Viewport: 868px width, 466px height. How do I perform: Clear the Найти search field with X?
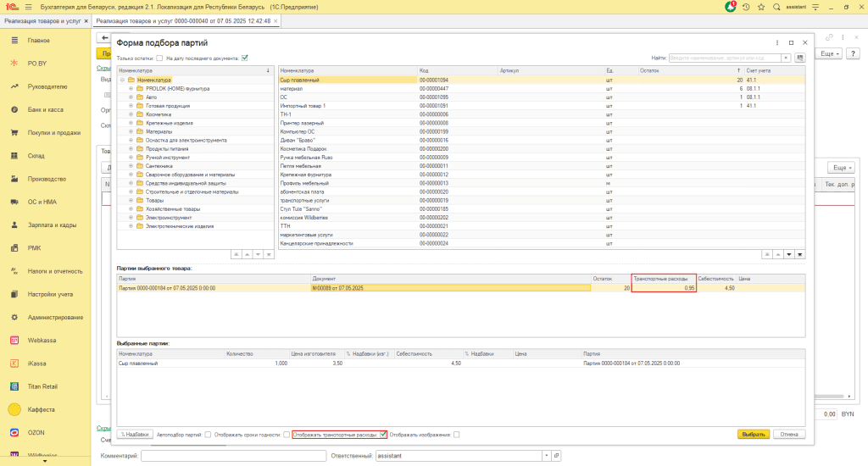(x=786, y=58)
